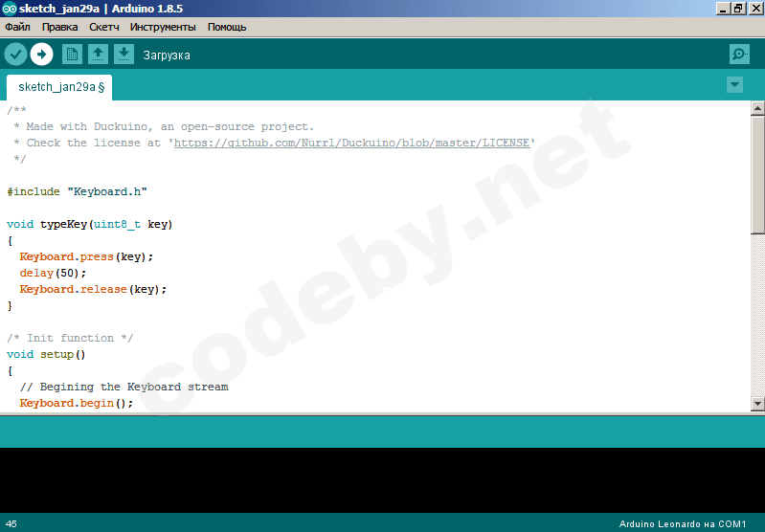Select the sketch_jan29a tab

(59, 87)
